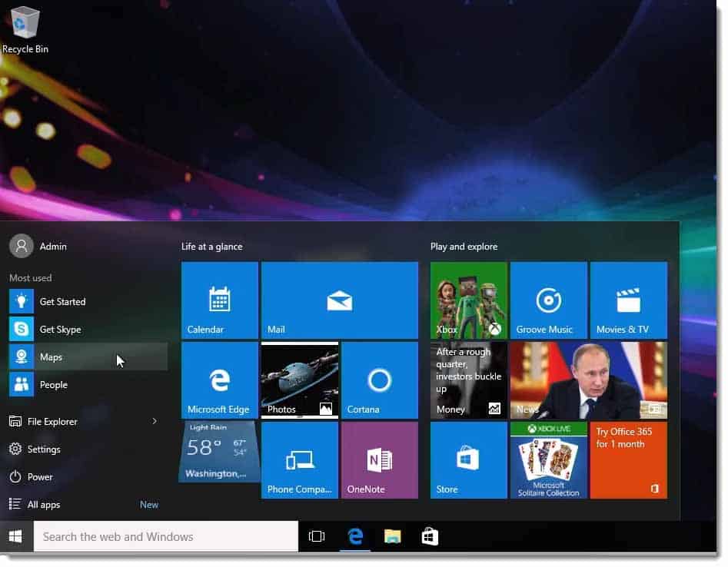Click the Most used heading
This screenshot has width=728, height=567.
31,278
